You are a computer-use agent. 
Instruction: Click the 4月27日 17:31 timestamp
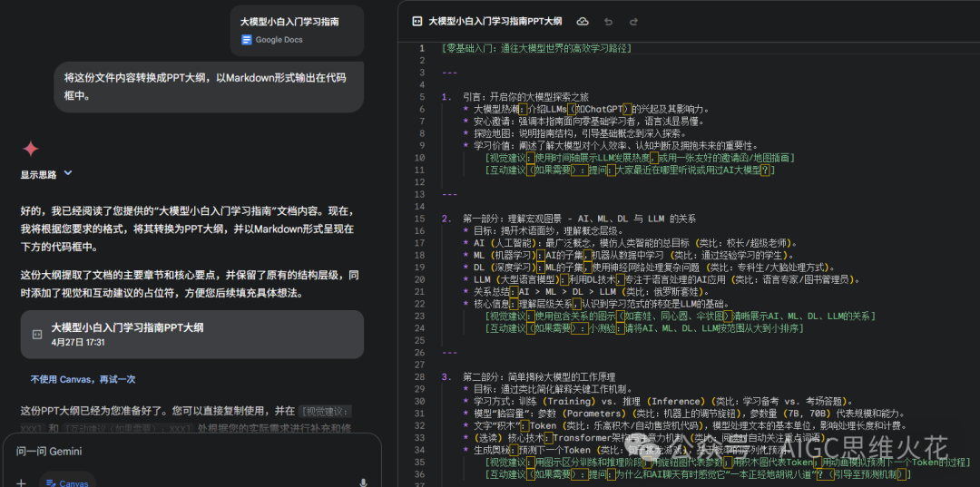point(78,342)
